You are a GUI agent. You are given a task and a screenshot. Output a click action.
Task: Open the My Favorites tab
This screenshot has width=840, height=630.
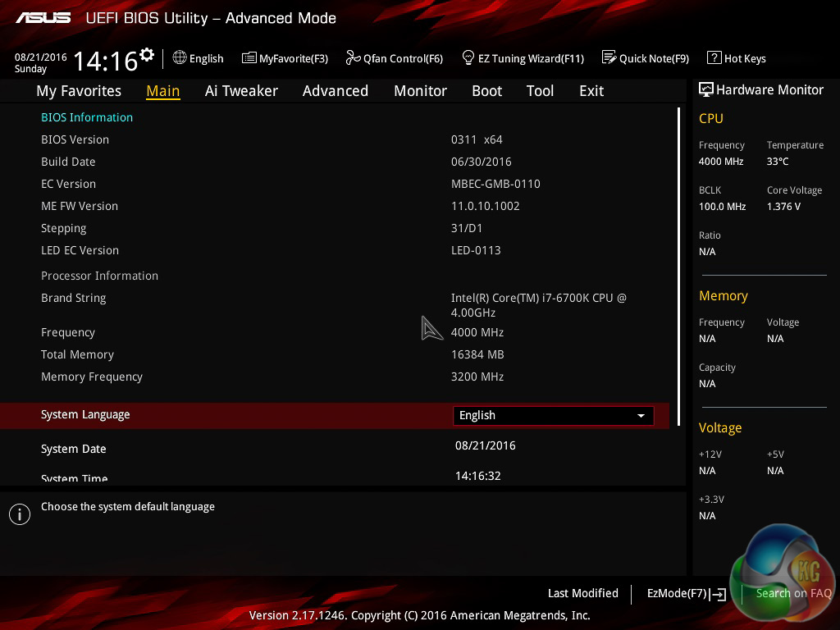[79, 91]
